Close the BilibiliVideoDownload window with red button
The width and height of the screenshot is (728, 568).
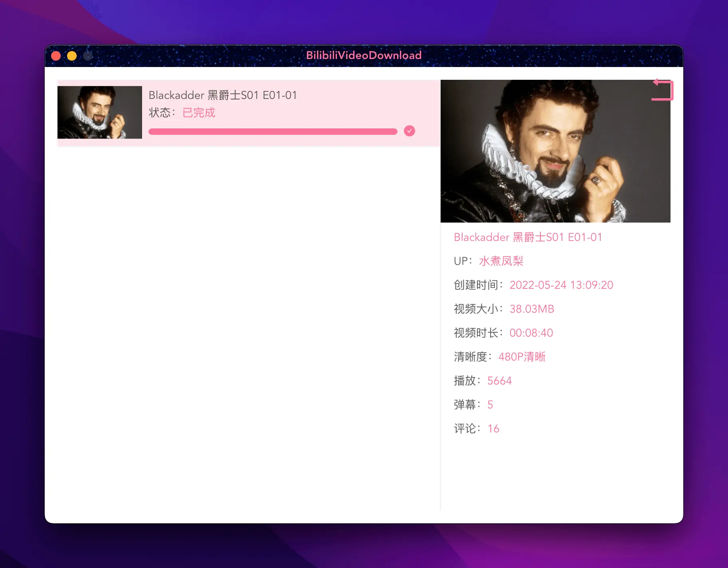click(x=56, y=56)
